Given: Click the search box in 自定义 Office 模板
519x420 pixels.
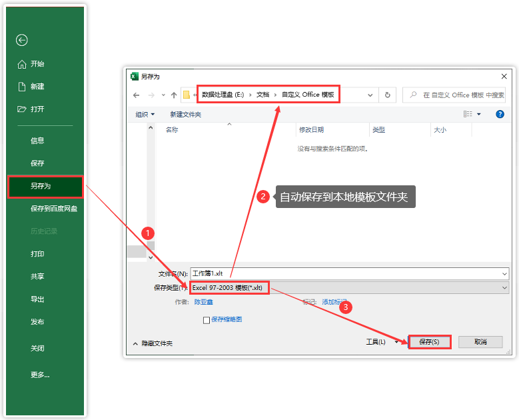Looking at the screenshot, I should click(x=454, y=95).
